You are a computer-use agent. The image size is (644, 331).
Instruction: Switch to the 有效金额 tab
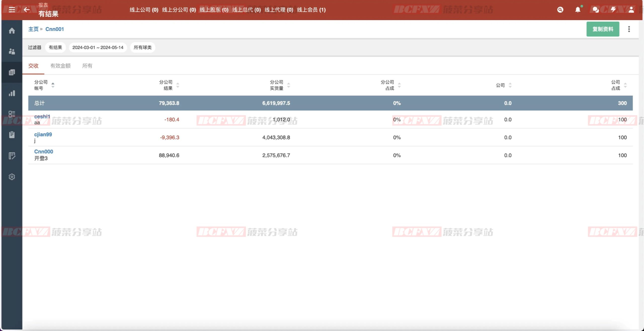coord(60,66)
